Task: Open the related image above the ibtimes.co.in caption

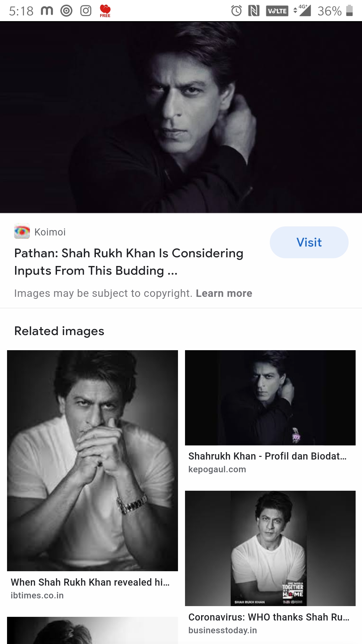Action: [93, 460]
